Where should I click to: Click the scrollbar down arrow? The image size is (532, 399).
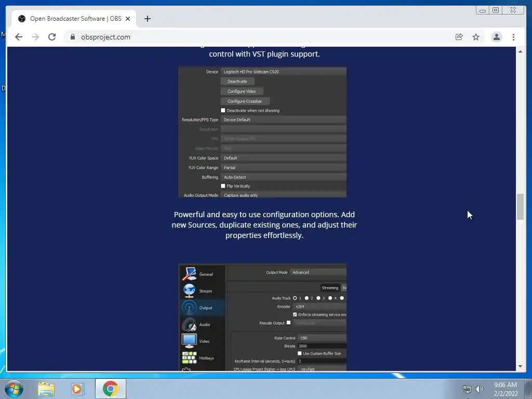(520, 366)
